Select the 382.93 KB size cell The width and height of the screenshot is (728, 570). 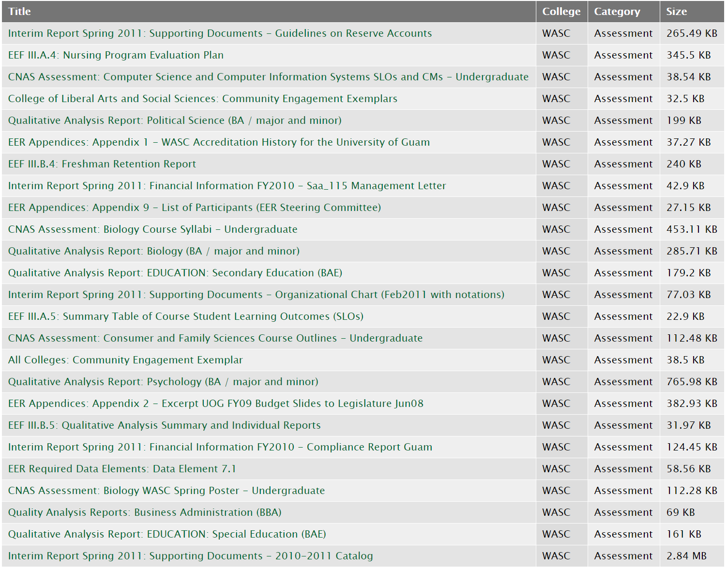[692, 404]
